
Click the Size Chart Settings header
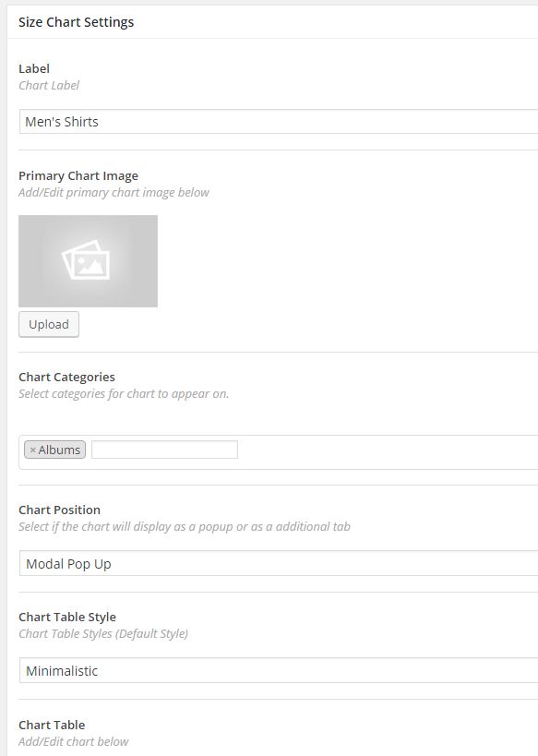pyautogui.click(x=77, y=21)
